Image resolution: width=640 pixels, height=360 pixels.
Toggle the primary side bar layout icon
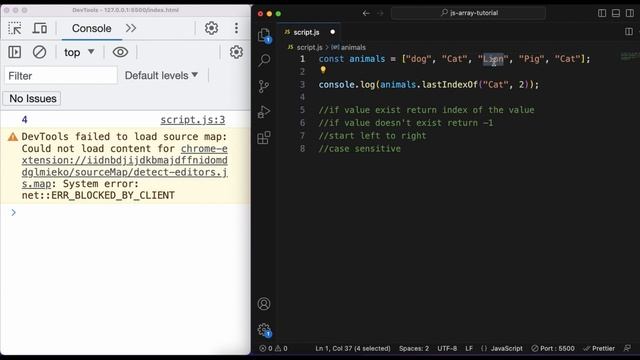click(x=602, y=13)
